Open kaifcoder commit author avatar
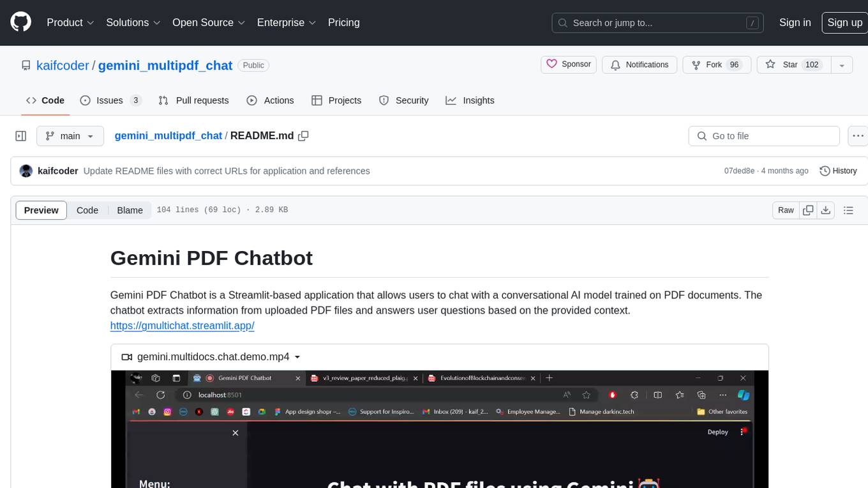Image resolution: width=868 pixels, height=488 pixels. click(26, 171)
